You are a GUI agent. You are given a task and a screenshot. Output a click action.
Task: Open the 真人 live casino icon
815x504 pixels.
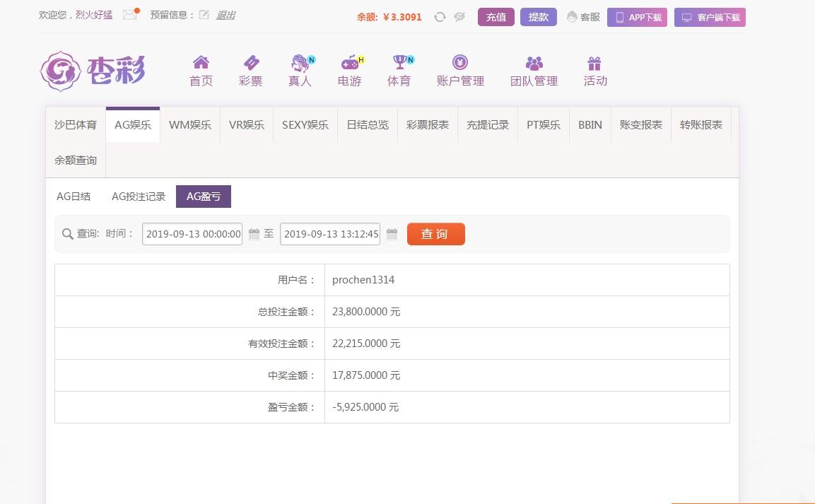[299, 69]
